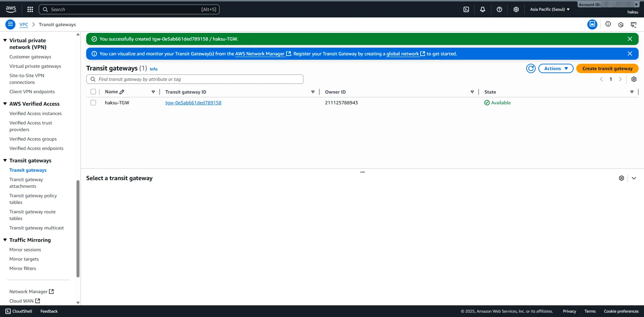Click the Feedback footer button

tap(49, 311)
